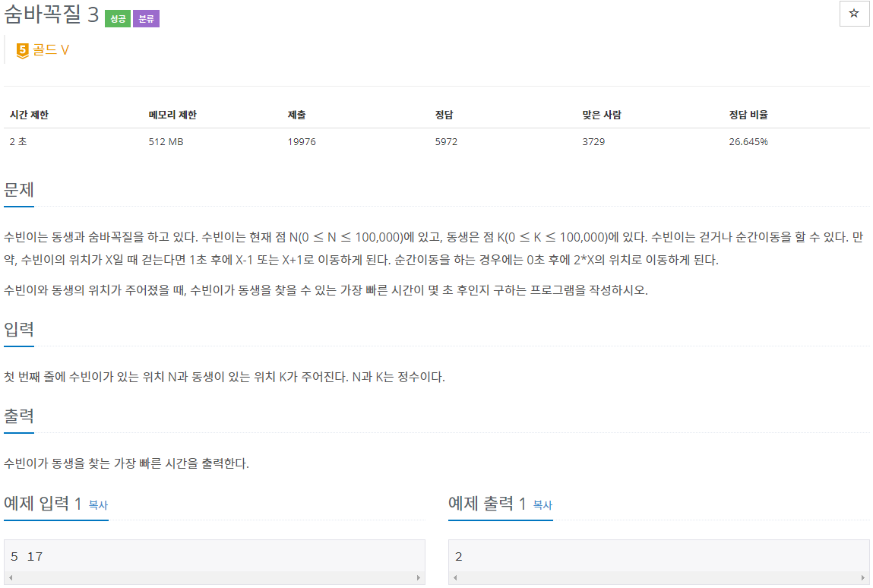Click the 제출 column header
Image resolution: width=873 pixels, height=588 pixels.
coord(297,115)
